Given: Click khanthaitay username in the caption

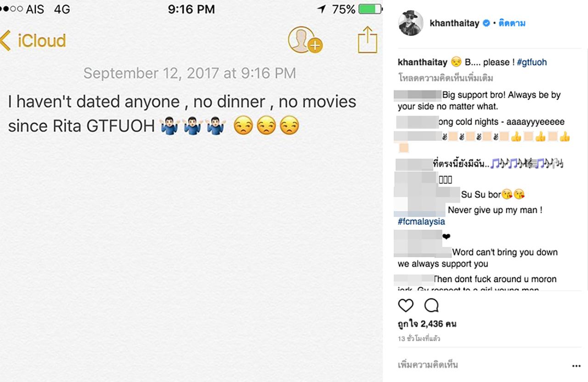Looking at the screenshot, I should pyautogui.click(x=422, y=62).
